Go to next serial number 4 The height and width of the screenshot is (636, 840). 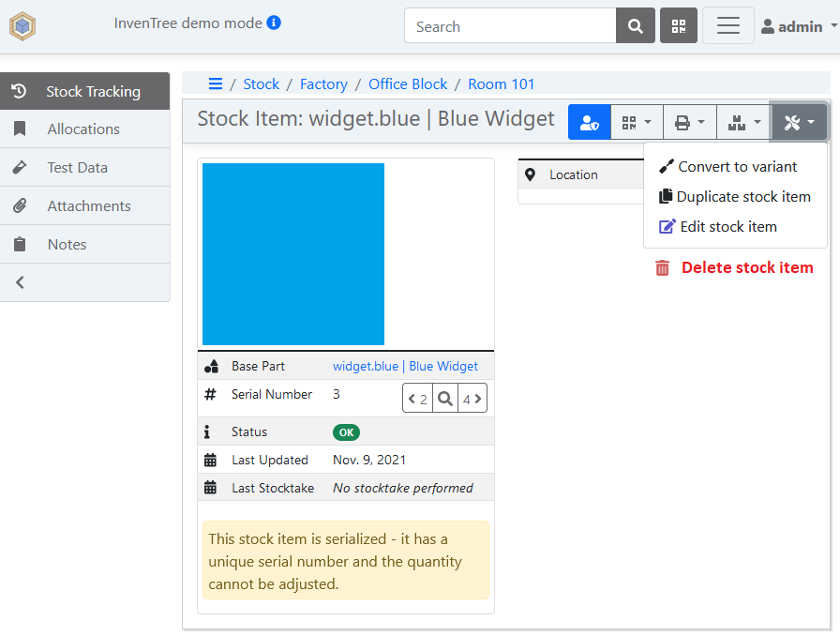coord(472,399)
